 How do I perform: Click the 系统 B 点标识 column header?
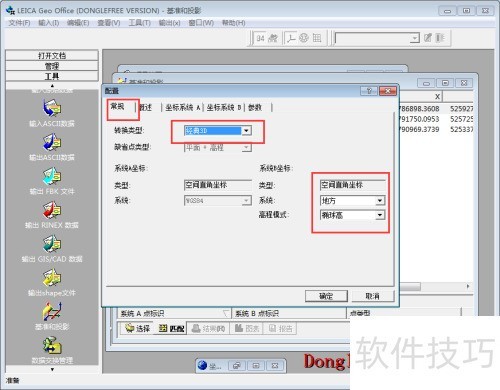coord(289,313)
